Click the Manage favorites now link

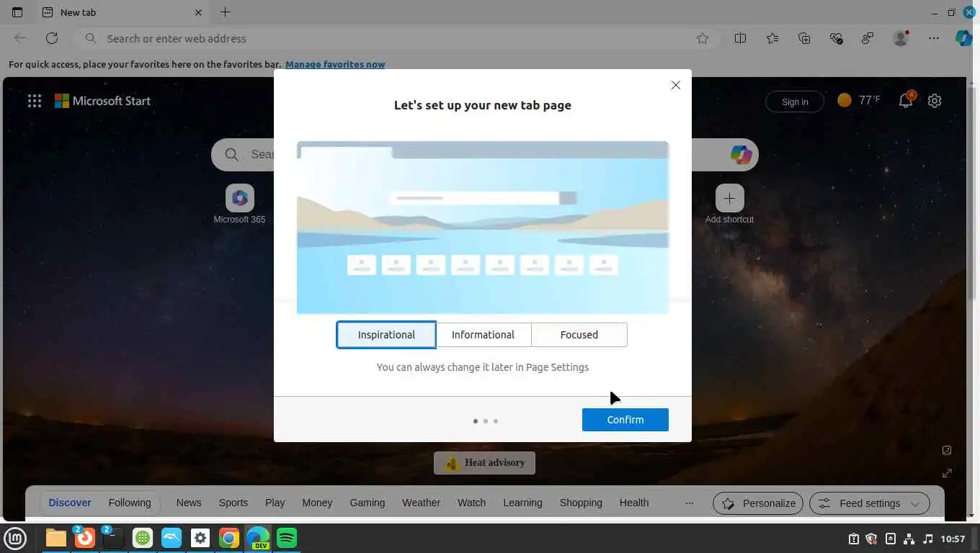[x=335, y=64]
